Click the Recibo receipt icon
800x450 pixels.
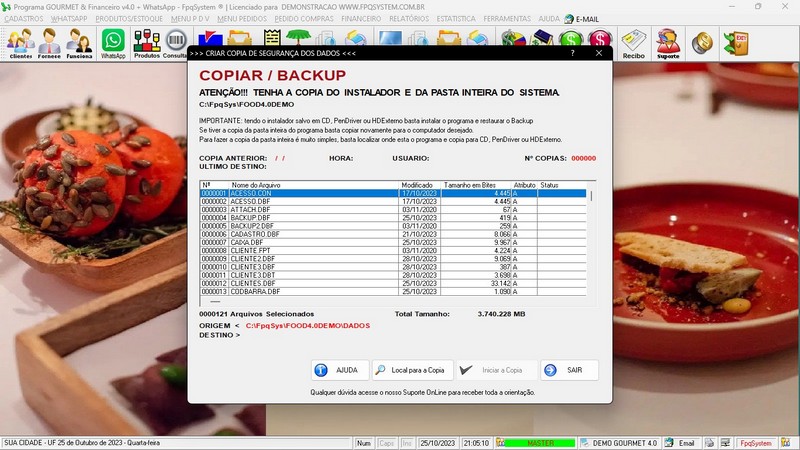click(634, 43)
